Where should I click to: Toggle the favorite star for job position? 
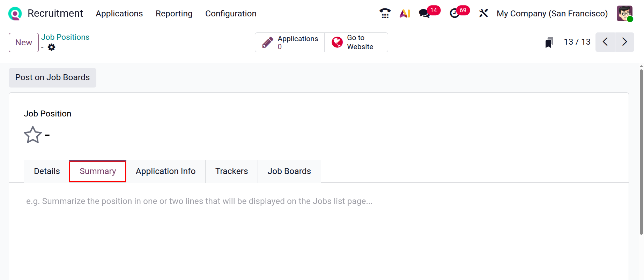click(x=33, y=135)
